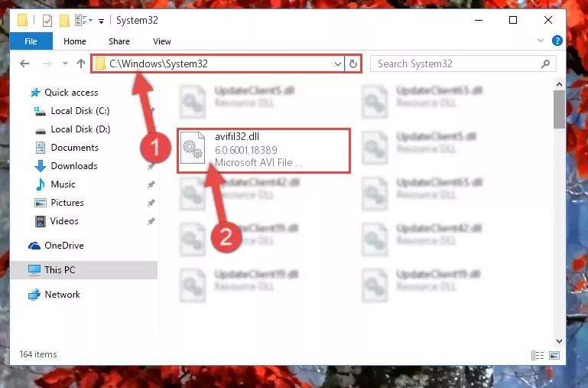This screenshot has height=388, width=588.
Task: Click the pin icon next to Pictures
Action: coord(151,203)
